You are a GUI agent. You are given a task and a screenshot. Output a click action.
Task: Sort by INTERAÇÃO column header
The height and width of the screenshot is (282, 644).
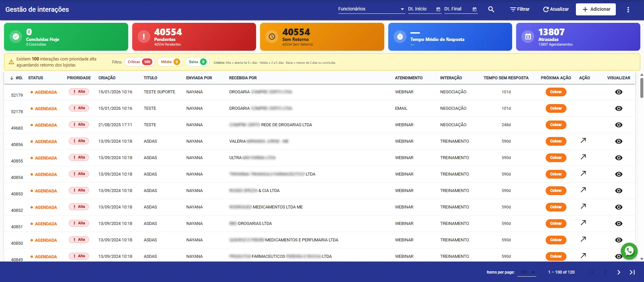[x=451, y=78]
